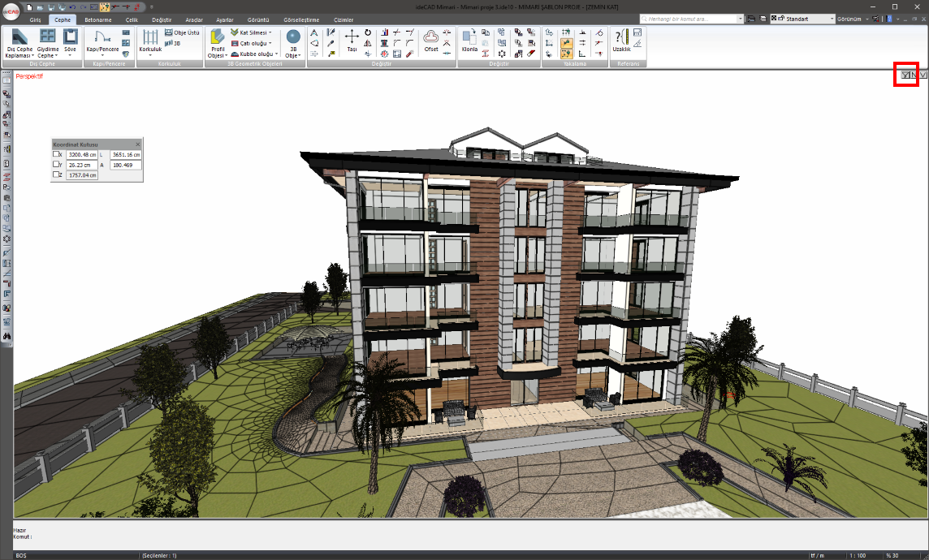The height and width of the screenshot is (560, 929).
Task: Click the L length value field
Action: click(126, 154)
